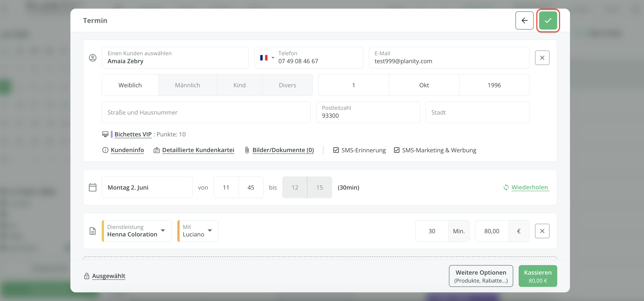Open the Detaillierte Kundenkartei link

coord(198,150)
